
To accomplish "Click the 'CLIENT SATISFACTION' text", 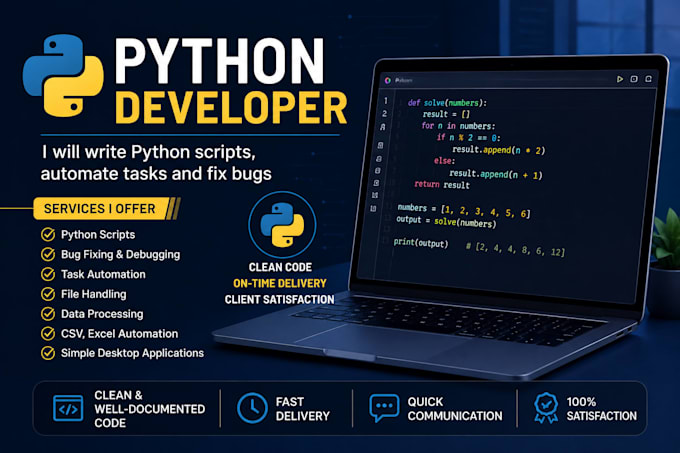I will pos(279,300).
